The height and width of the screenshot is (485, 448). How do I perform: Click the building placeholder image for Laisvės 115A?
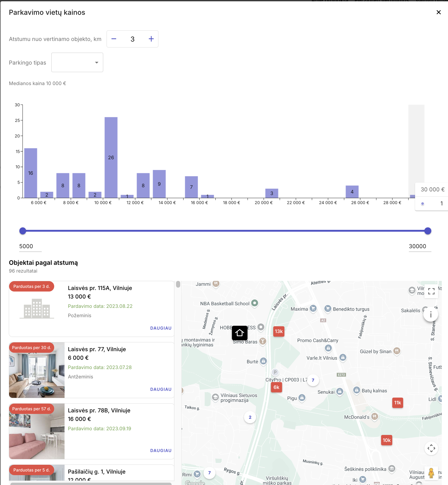37,309
